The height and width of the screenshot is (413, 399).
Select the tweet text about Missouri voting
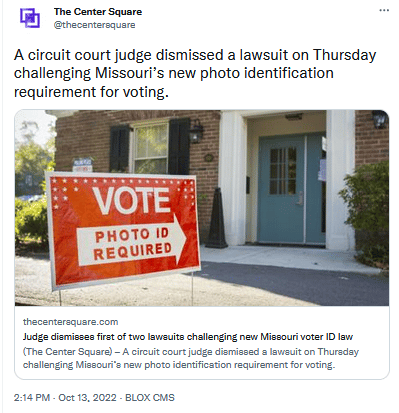click(195, 73)
